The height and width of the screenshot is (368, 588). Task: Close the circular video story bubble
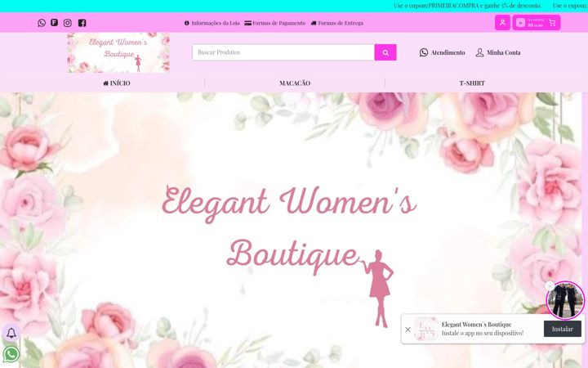click(550, 286)
